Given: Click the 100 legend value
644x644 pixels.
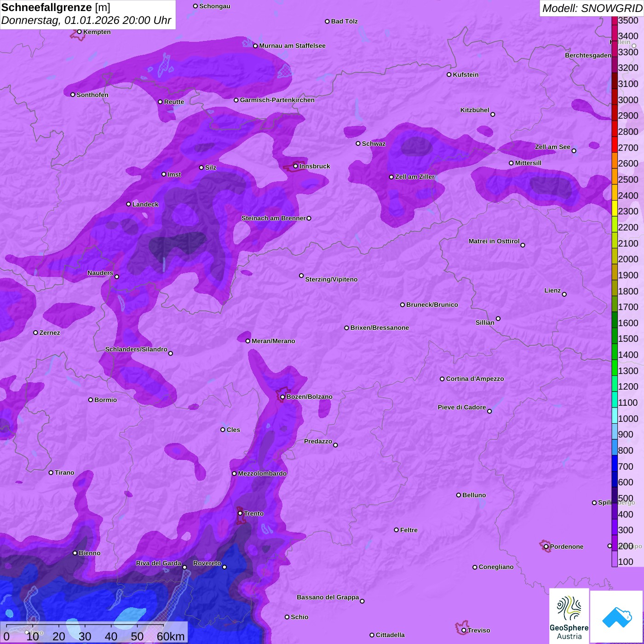Looking at the screenshot, I should pos(626,562).
